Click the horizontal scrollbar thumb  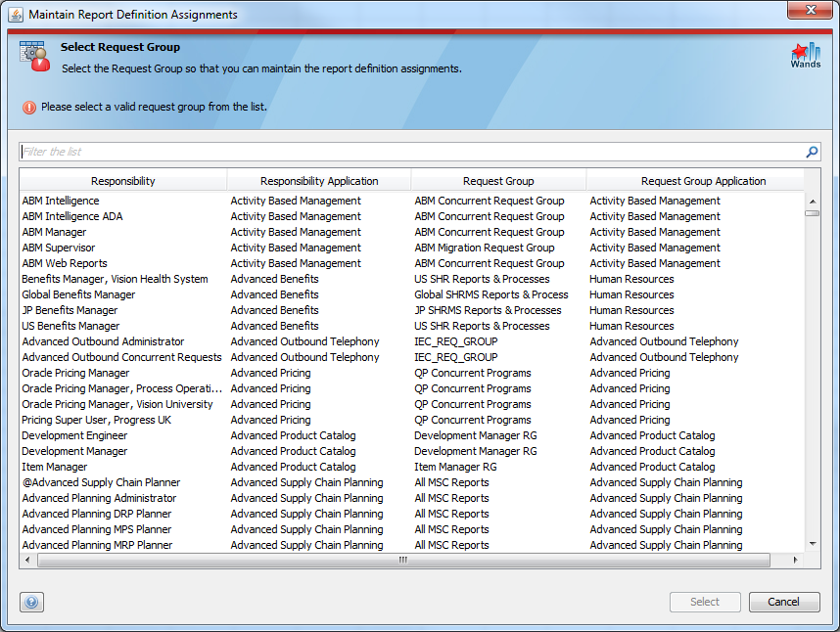(x=403, y=560)
